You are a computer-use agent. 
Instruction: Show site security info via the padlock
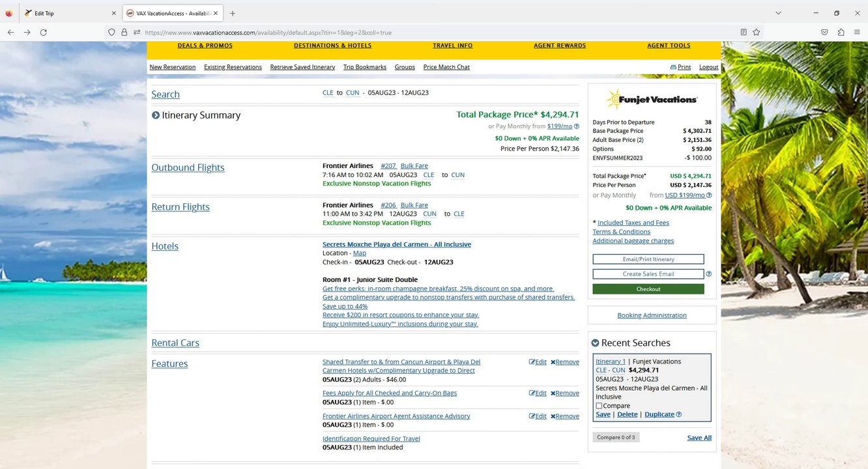coord(124,32)
